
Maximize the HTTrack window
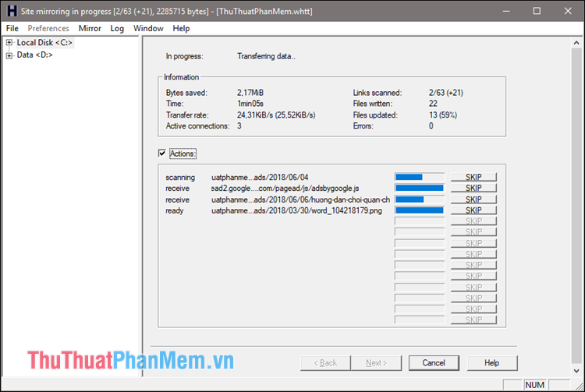tap(537, 11)
